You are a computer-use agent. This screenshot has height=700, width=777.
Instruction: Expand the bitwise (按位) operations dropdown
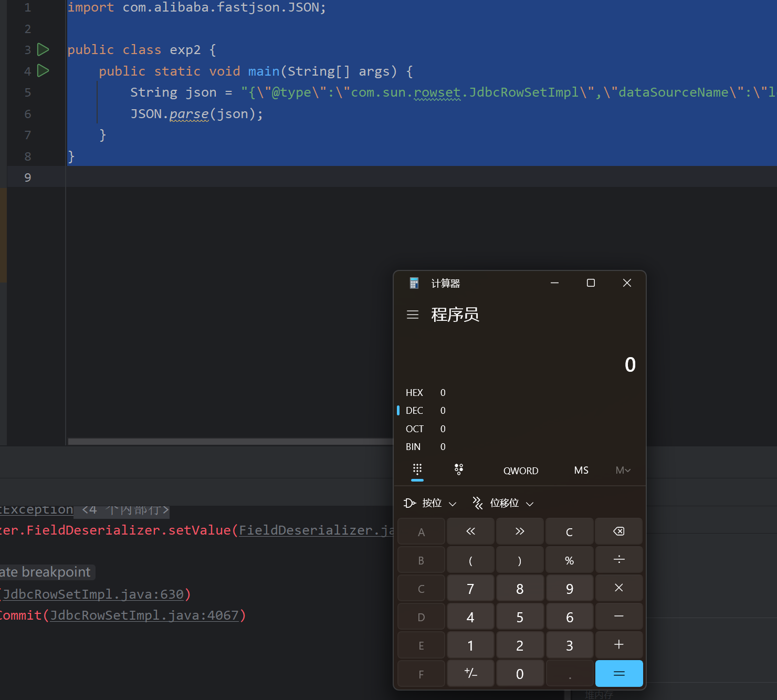click(x=430, y=504)
